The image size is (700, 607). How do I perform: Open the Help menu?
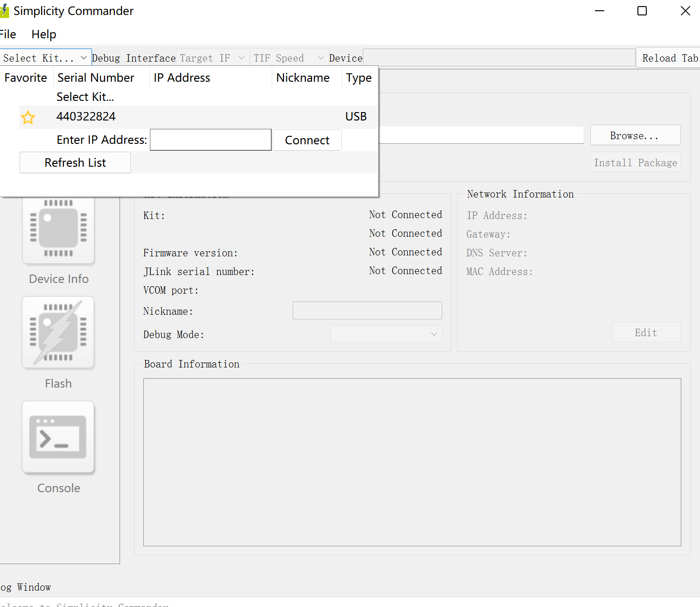click(x=44, y=34)
